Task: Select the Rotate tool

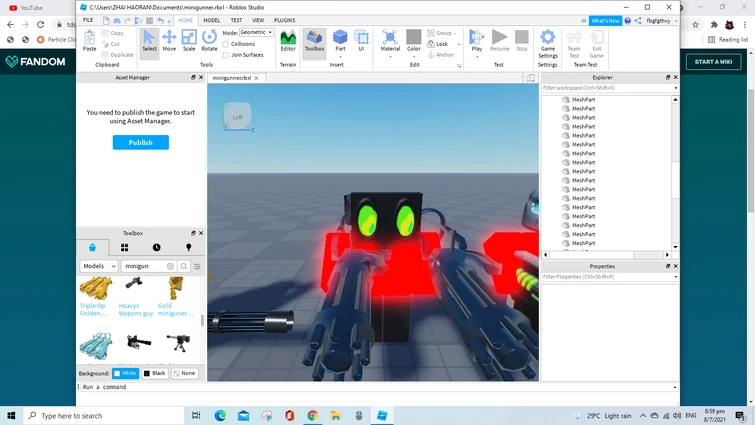Action: click(209, 40)
